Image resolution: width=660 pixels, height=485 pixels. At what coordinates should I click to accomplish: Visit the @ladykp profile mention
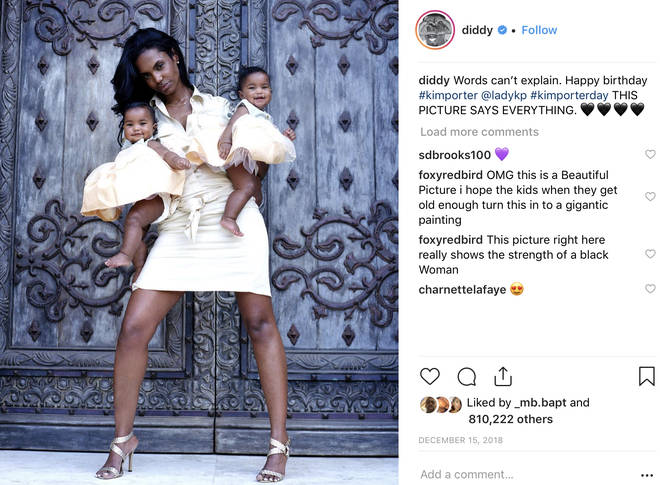point(503,95)
